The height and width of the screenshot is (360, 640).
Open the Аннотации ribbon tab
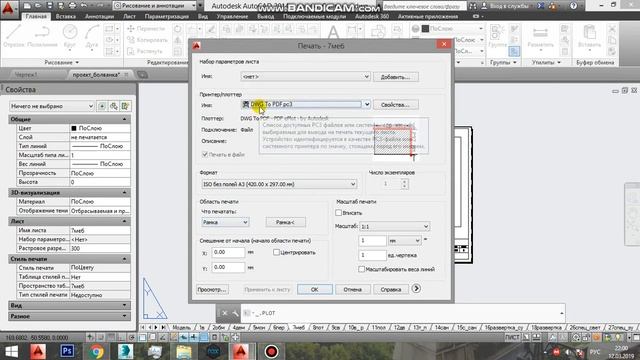[x=99, y=16]
